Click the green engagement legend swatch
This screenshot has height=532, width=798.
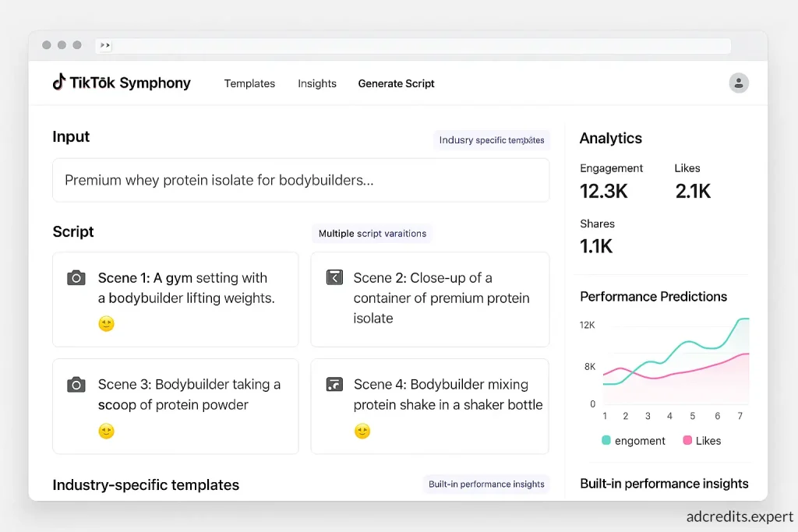606,441
